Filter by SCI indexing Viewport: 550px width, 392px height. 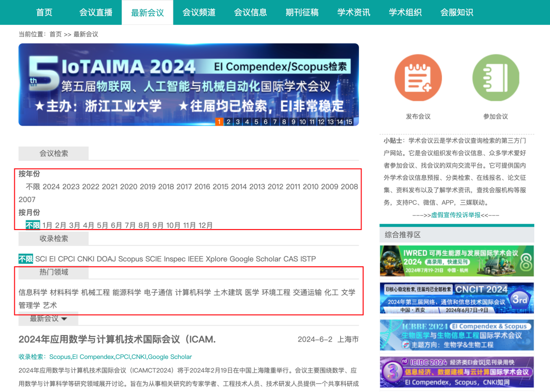[x=41, y=259]
